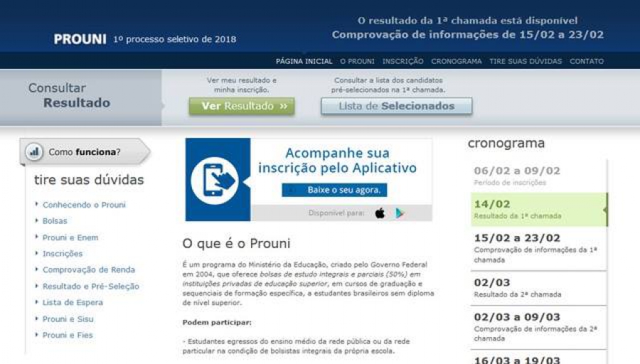640x364 pixels.
Task: Open the Prouni e Fies link
Action: click(68, 335)
